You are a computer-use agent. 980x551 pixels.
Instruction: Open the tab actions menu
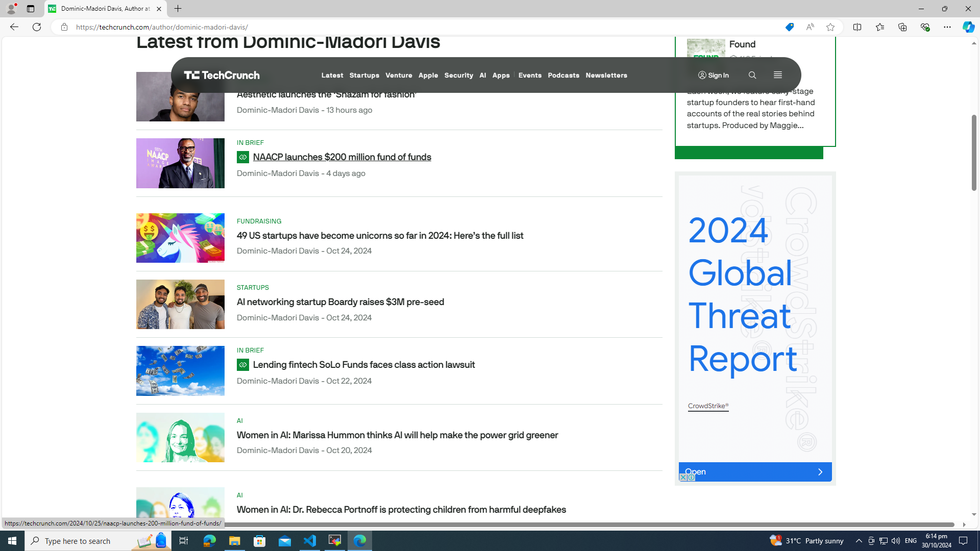coord(31,9)
